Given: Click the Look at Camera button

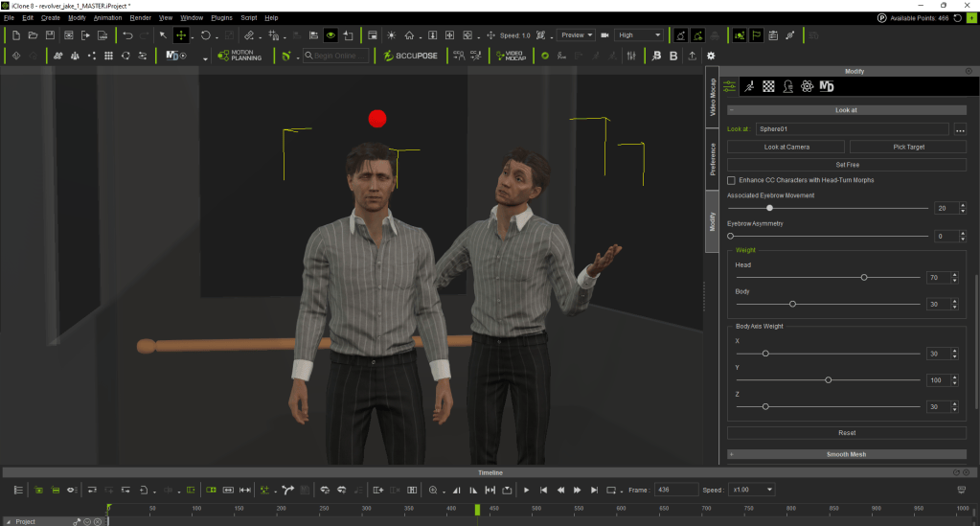Looking at the screenshot, I should 786,147.
